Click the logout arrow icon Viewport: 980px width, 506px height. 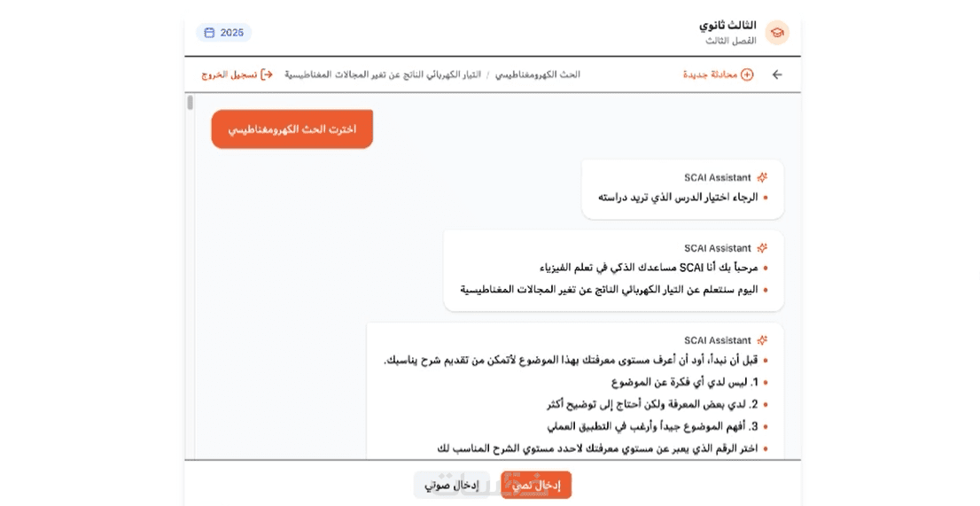pos(266,74)
